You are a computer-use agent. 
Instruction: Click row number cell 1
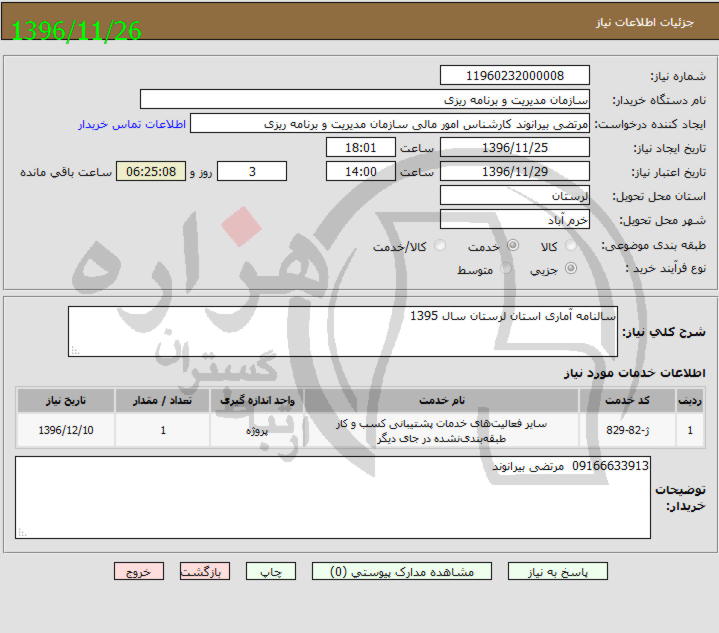tap(690, 430)
